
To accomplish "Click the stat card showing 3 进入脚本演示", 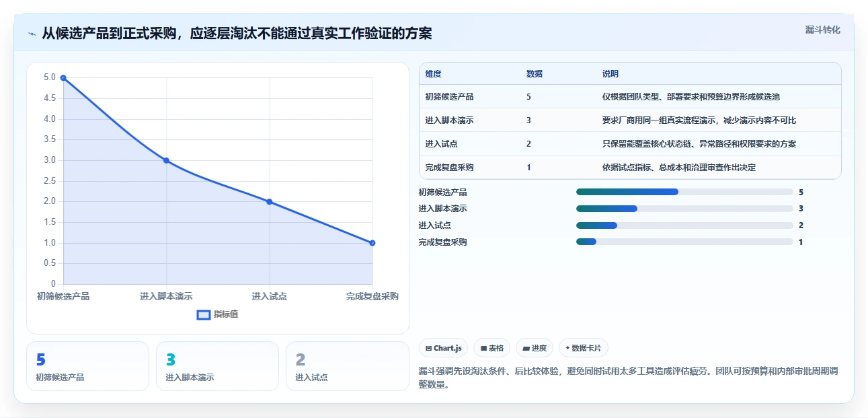I will pos(217,366).
